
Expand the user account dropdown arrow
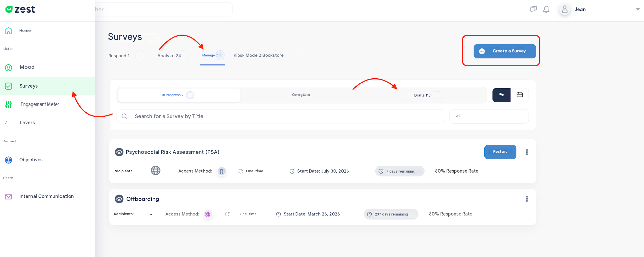coord(638,9)
